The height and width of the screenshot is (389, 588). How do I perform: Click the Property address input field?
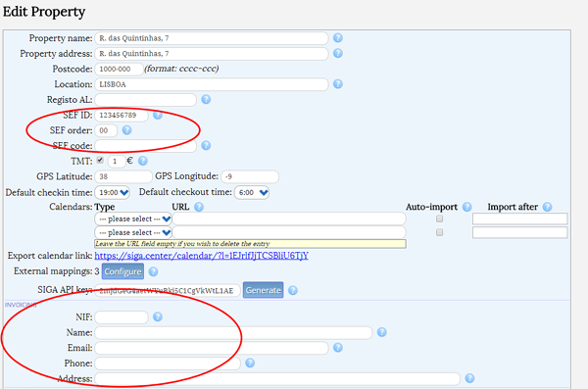(x=212, y=54)
